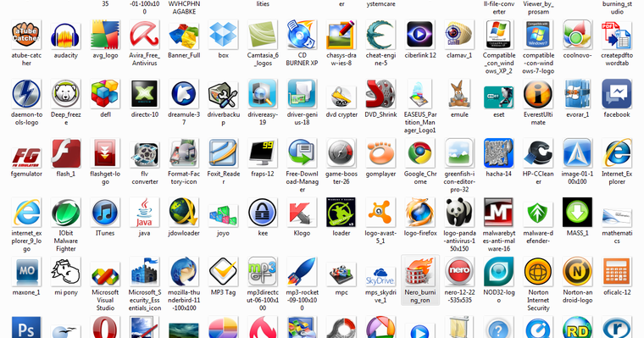The height and width of the screenshot is (338, 644).
Task: Click the malwarebytes-anti-malware-16 icon
Action: pos(498,213)
